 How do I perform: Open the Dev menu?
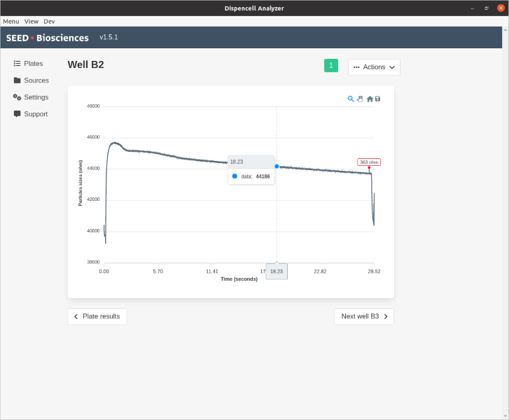coord(49,22)
